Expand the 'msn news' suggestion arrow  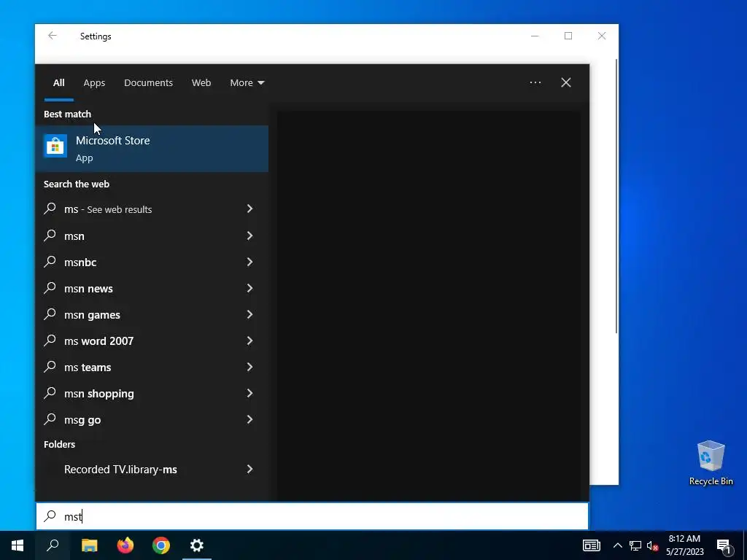coord(249,288)
